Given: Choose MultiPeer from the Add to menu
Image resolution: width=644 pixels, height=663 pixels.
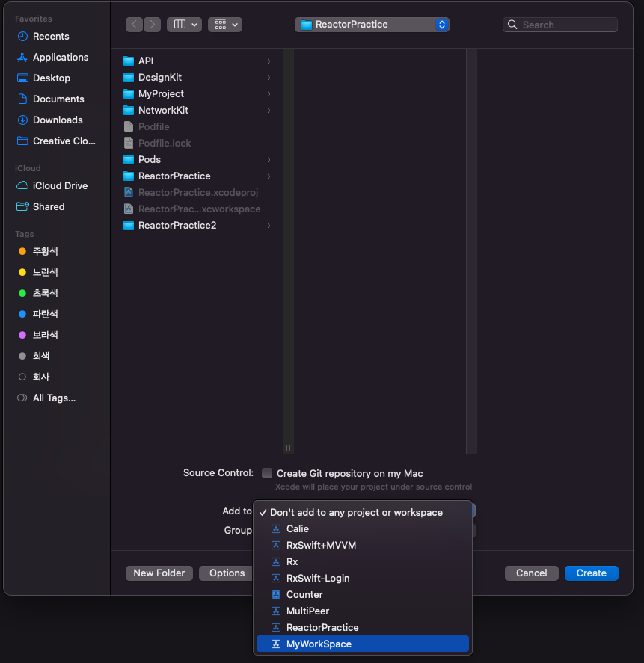Looking at the screenshot, I should (x=363, y=611).
